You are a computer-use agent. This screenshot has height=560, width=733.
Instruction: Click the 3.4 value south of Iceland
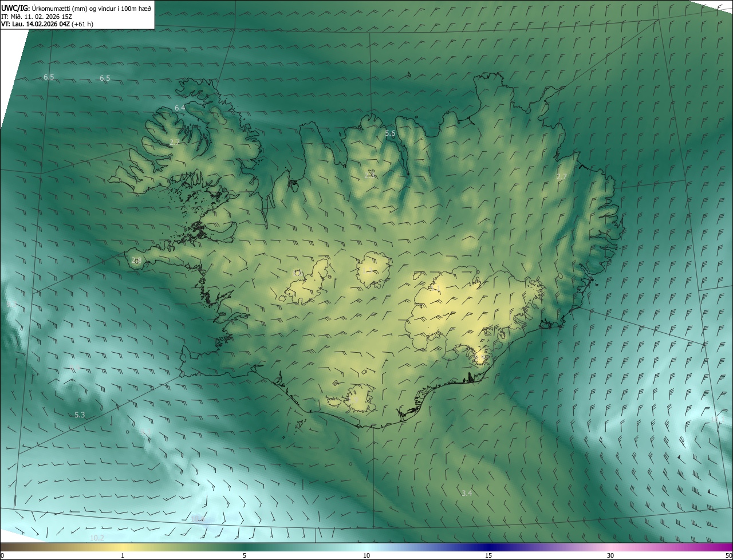[467, 493]
